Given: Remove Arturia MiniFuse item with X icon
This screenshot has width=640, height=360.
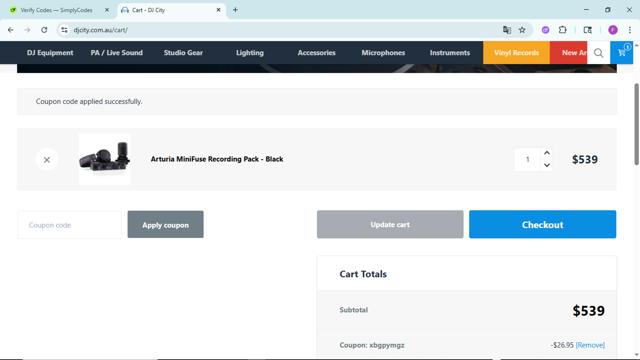Looking at the screenshot, I should pyautogui.click(x=47, y=160).
